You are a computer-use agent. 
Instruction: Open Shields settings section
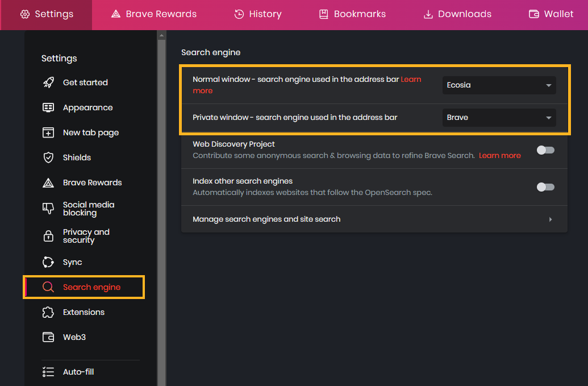77,157
